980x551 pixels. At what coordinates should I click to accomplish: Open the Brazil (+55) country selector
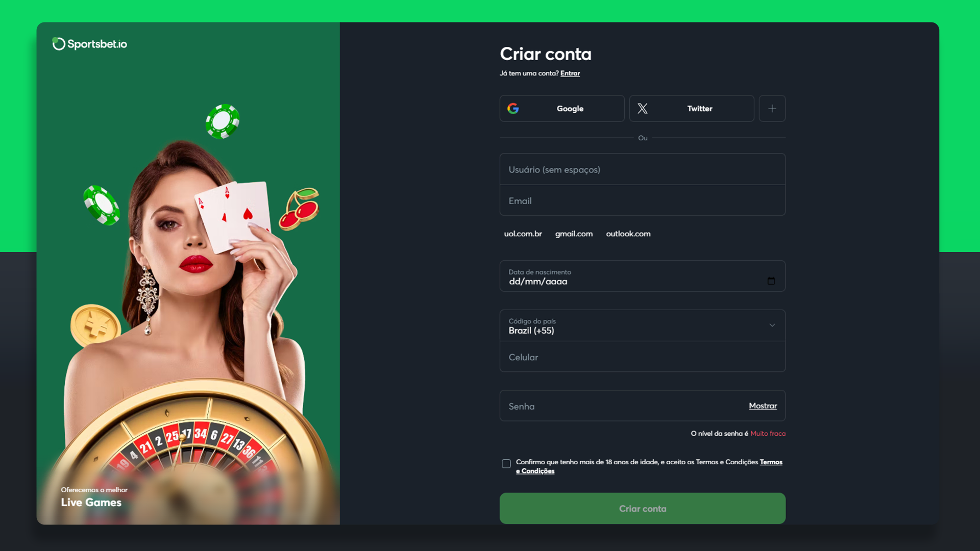(642, 325)
